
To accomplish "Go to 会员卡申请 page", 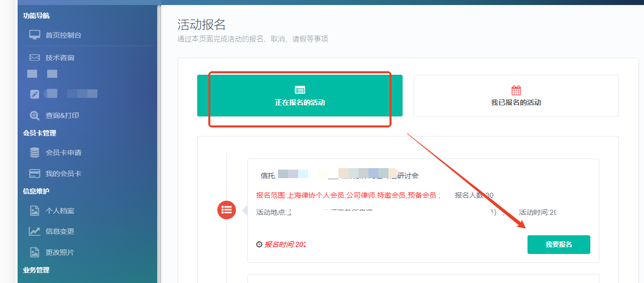I will [63, 153].
